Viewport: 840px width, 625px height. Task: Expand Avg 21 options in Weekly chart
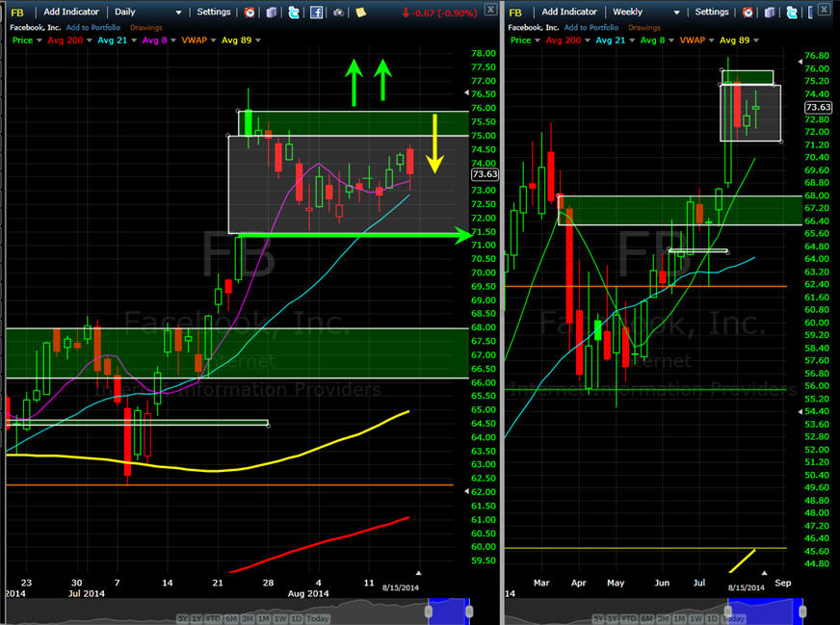[x=632, y=40]
